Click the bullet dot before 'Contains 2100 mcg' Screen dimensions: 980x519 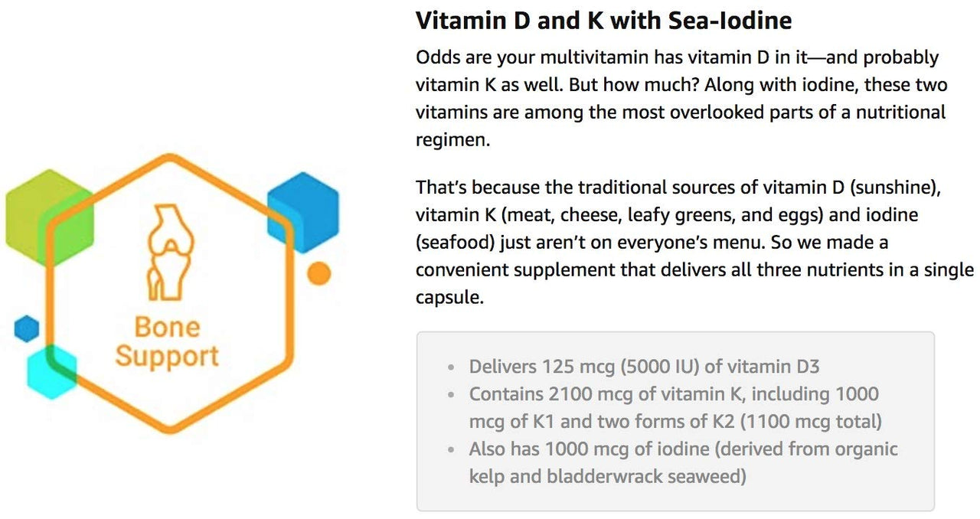[x=452, y=395]
